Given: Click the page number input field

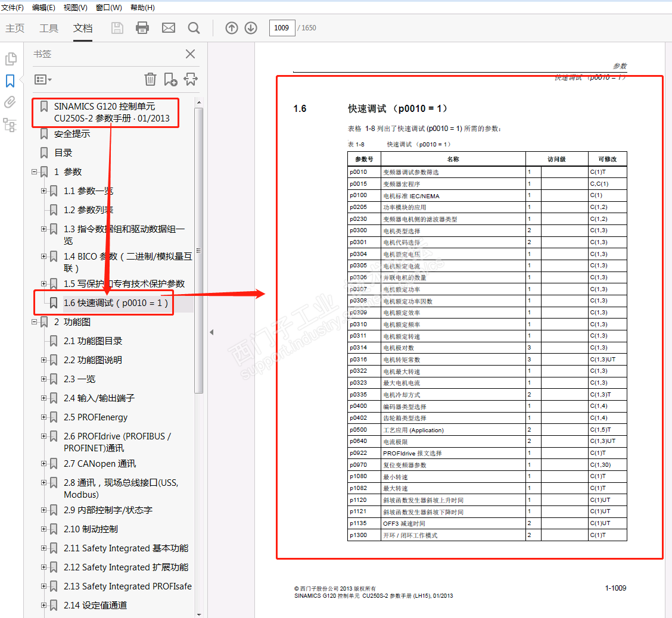Looking at the screenshot, I should (282, 28).
